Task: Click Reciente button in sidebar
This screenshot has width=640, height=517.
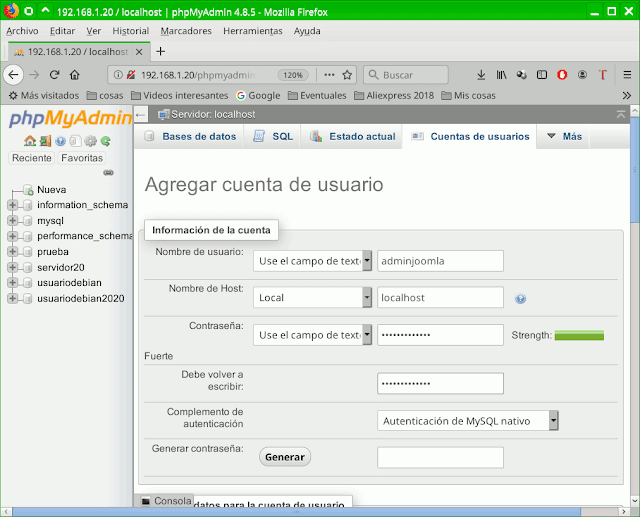Action: coord(32,158)
